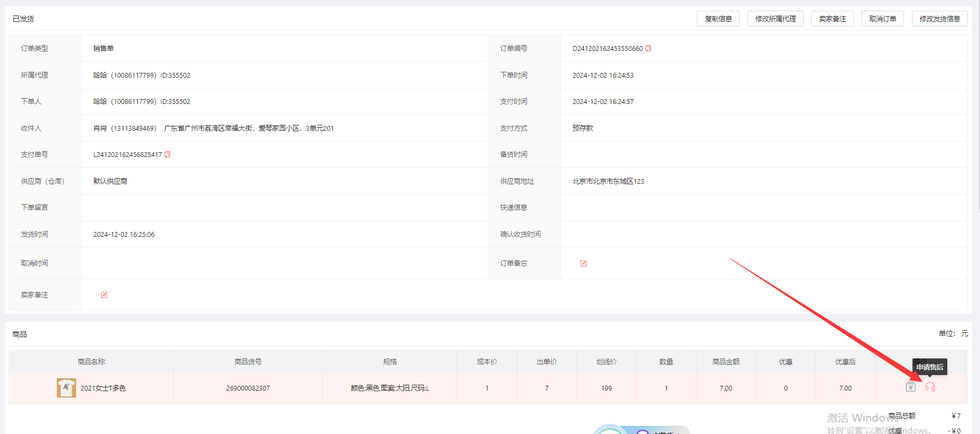Click the product code 269000082307

click(248, 388)
